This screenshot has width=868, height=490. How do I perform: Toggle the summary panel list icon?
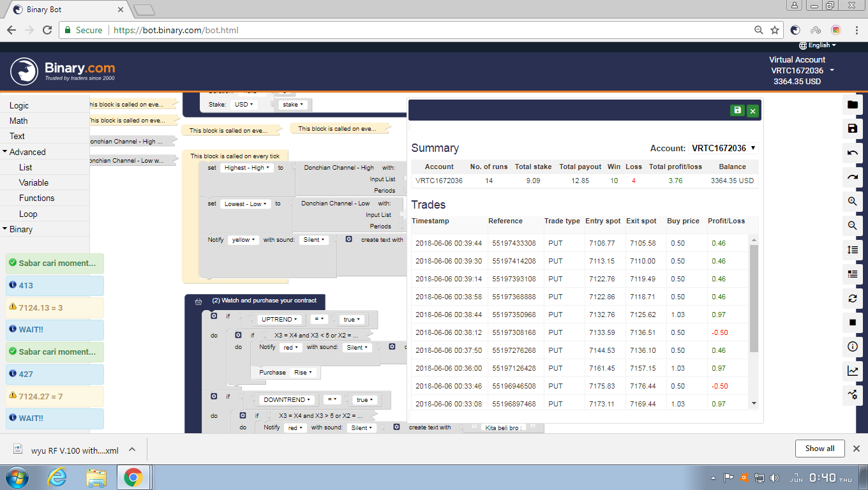852,274
